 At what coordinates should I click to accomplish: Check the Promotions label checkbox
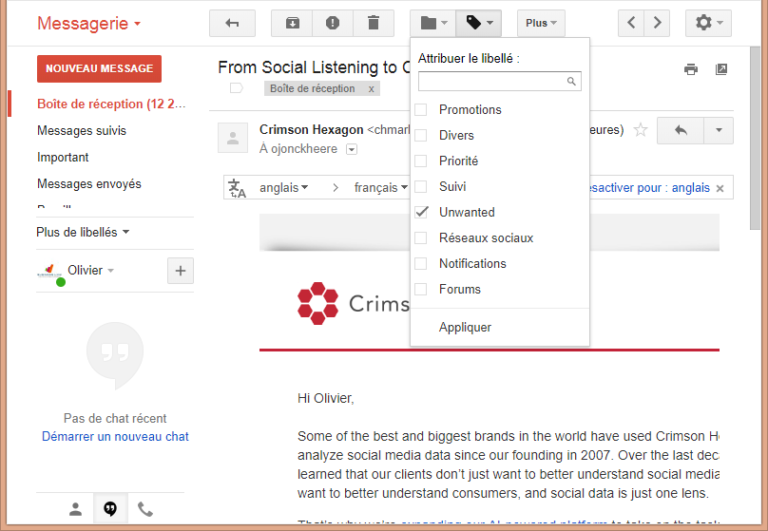pos(421,110)
